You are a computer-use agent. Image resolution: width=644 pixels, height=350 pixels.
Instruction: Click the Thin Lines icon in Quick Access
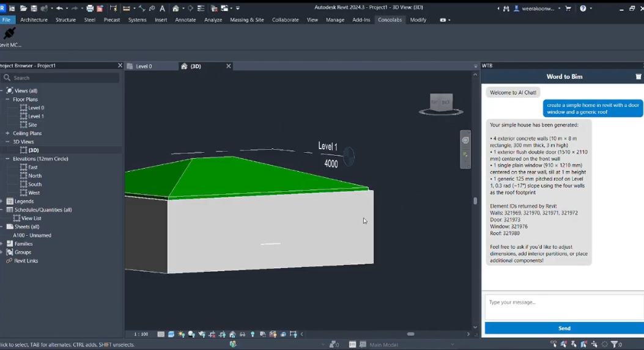pos(201,8)
